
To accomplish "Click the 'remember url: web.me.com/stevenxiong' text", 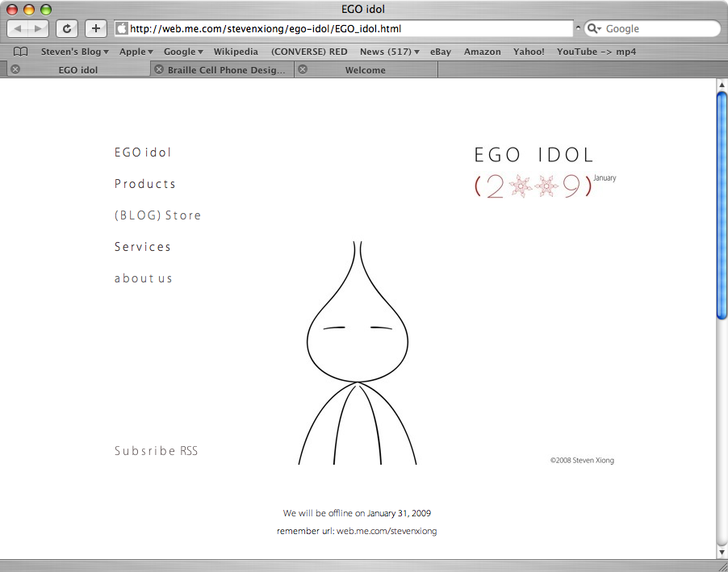I will coord(357,531).
